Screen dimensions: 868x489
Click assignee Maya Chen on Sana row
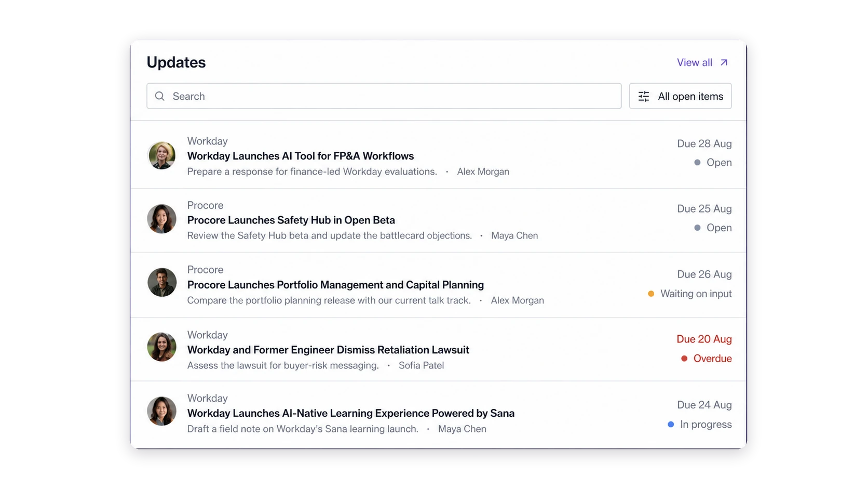[x=462, y=429]
